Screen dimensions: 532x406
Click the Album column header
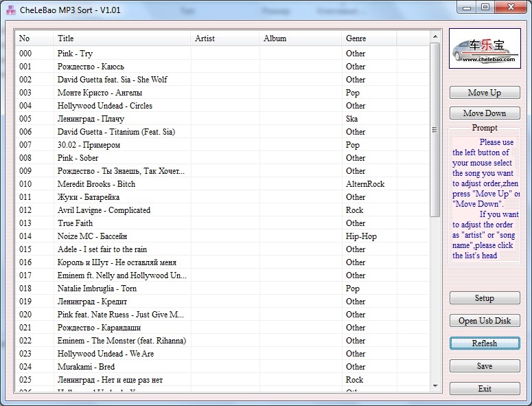point(300,38)
